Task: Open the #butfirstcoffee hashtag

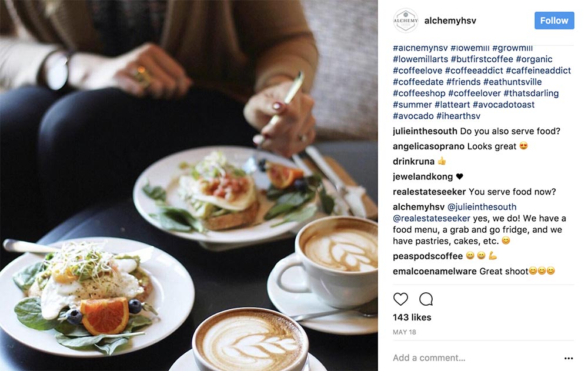Action: [x=482, y=59]
